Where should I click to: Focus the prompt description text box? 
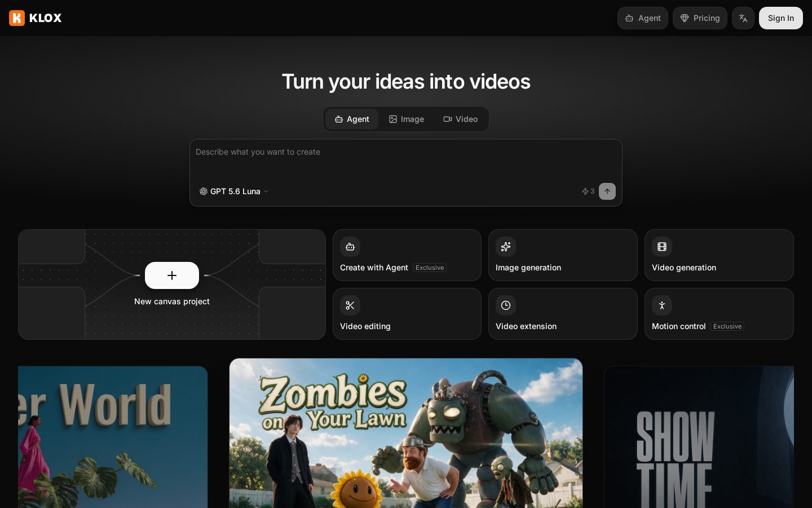pos(406,160)
